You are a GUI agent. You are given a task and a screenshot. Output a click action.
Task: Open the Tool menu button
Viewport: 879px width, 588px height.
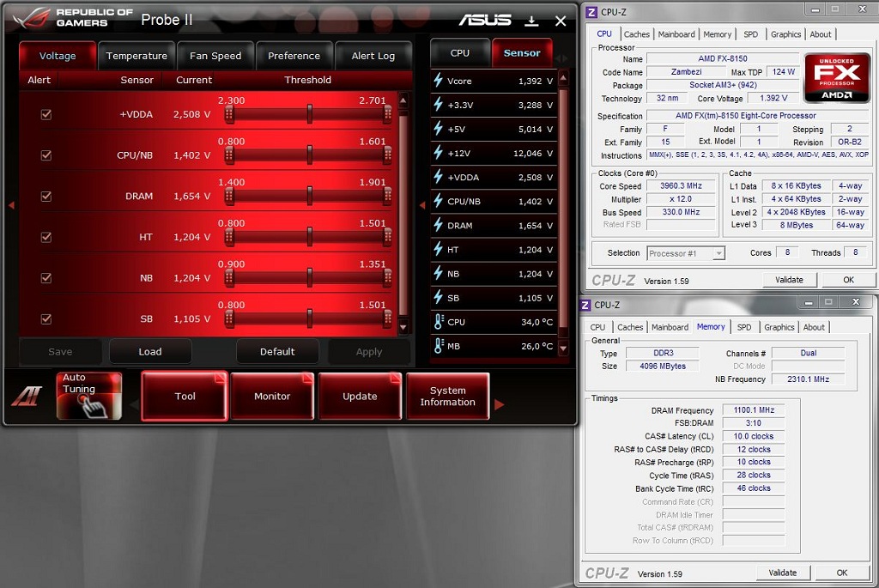coord(185,396)
